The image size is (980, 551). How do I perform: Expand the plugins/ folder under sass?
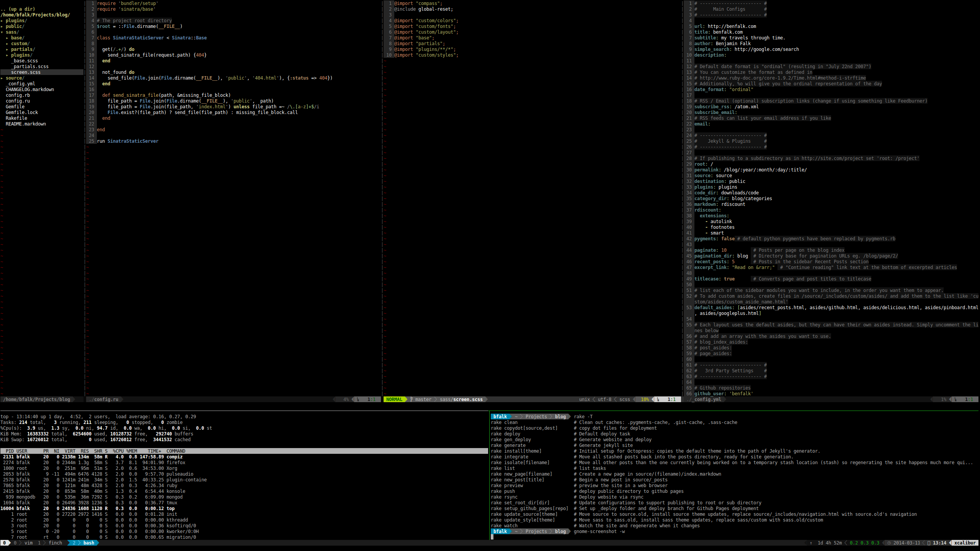tap(19, 55)
